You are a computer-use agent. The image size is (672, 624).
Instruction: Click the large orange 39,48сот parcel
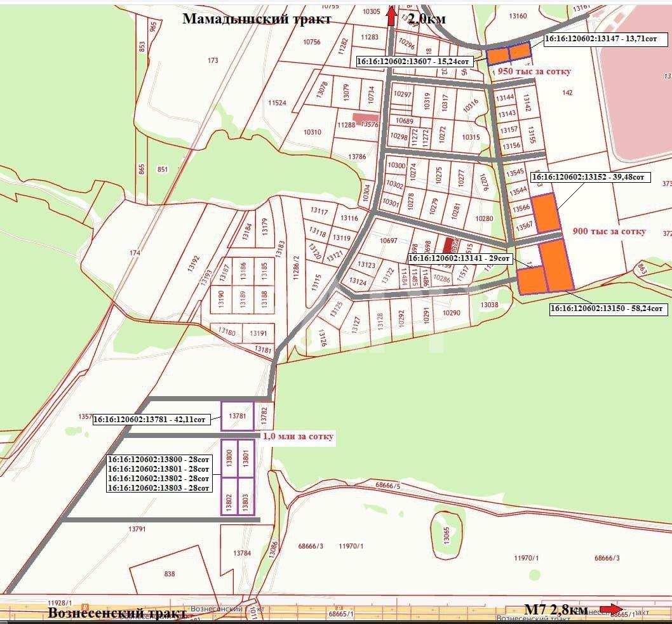coord(546,214)
